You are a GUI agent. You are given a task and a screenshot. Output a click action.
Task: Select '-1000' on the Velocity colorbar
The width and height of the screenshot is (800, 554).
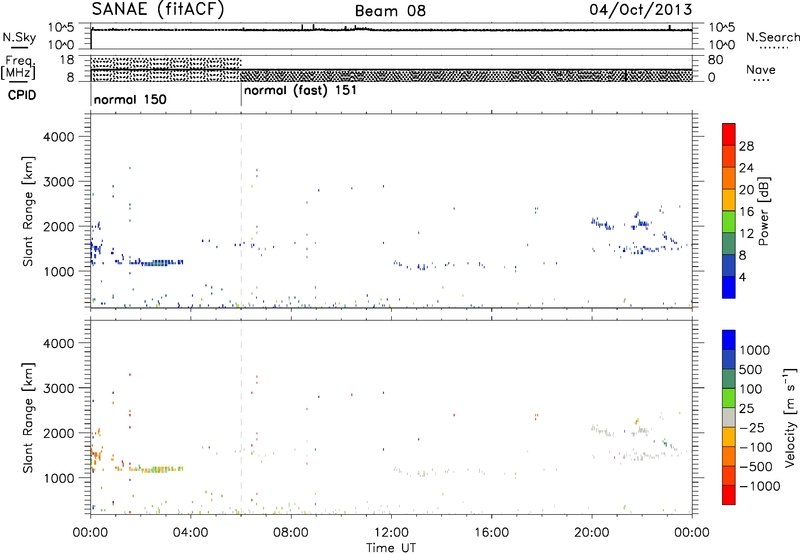pos(760,486)
